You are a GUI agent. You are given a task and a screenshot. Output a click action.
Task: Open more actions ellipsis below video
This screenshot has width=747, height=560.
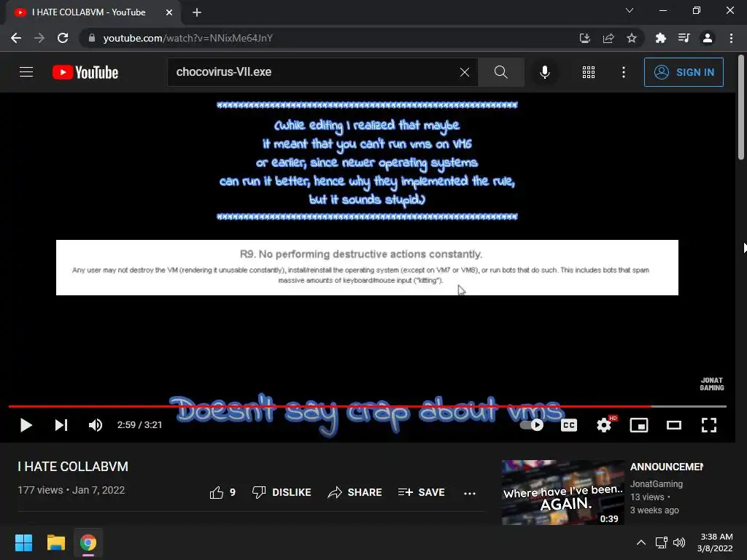pos(470,494)
